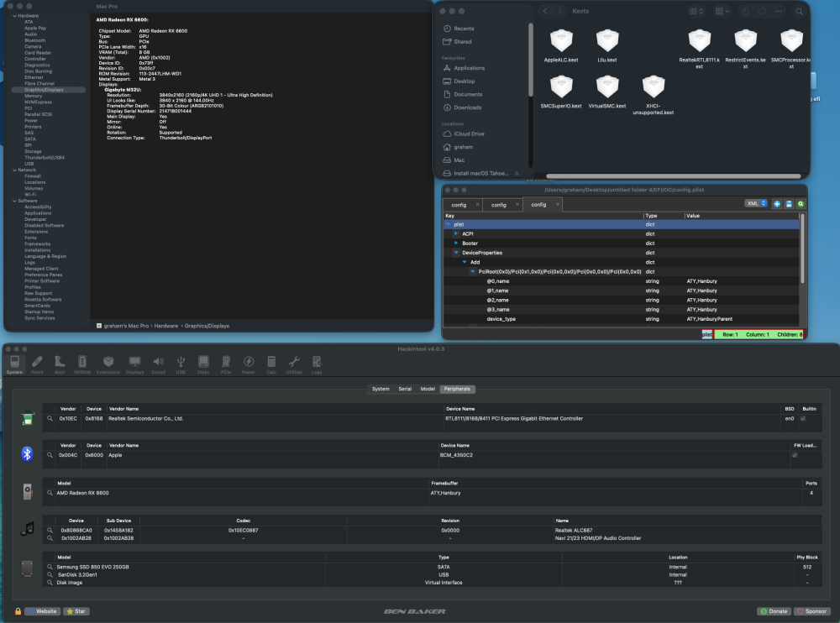The image size is (840, 623).
Task: Select AppleALC.kext in Kexts Finder window
Action: (561, 46)
